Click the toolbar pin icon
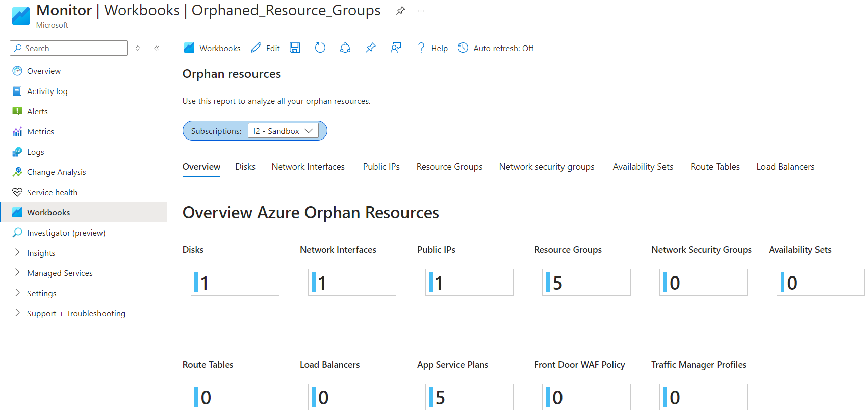The width and height of the screenshot is (868, 415). click(x=371, y=48)
